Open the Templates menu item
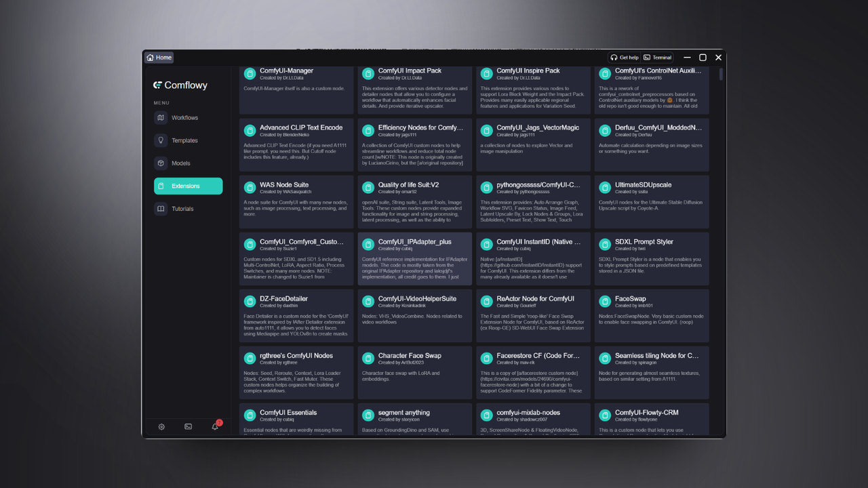 pyautogui.click(x=188, y=140)
